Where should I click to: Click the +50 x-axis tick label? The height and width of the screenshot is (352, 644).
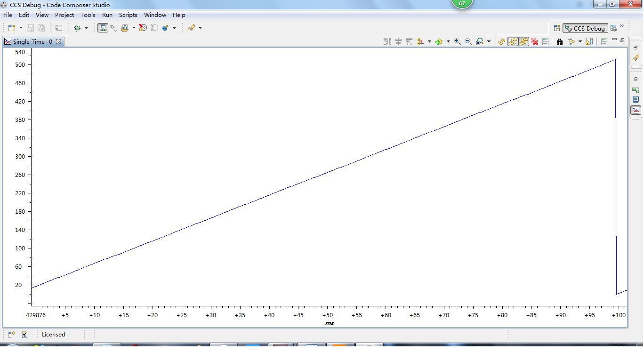coord(327,315)
